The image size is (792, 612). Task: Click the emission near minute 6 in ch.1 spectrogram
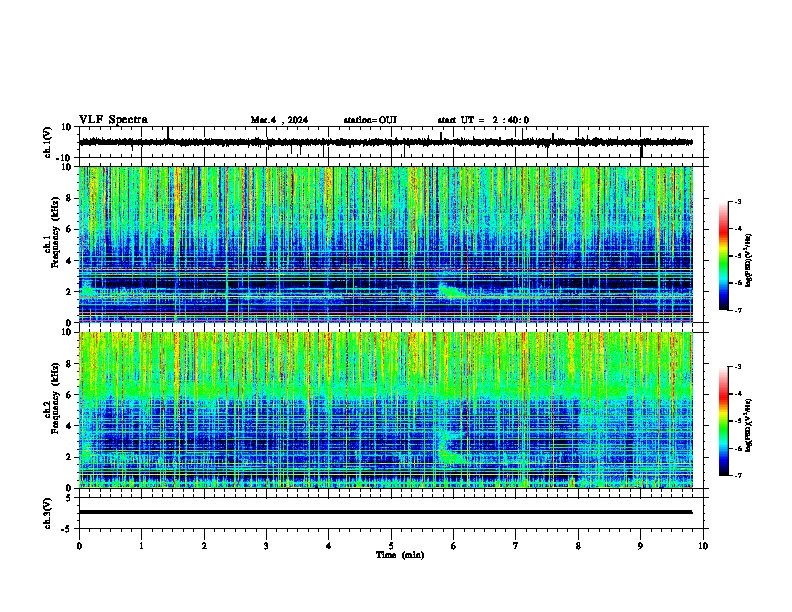coord(451,290)
